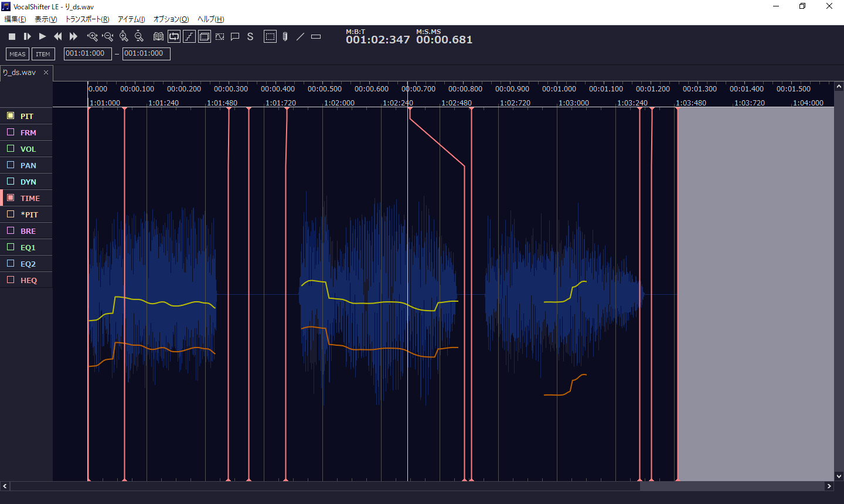Open the アイテム(I) menu
844x504 pixels.
point(131,19)
